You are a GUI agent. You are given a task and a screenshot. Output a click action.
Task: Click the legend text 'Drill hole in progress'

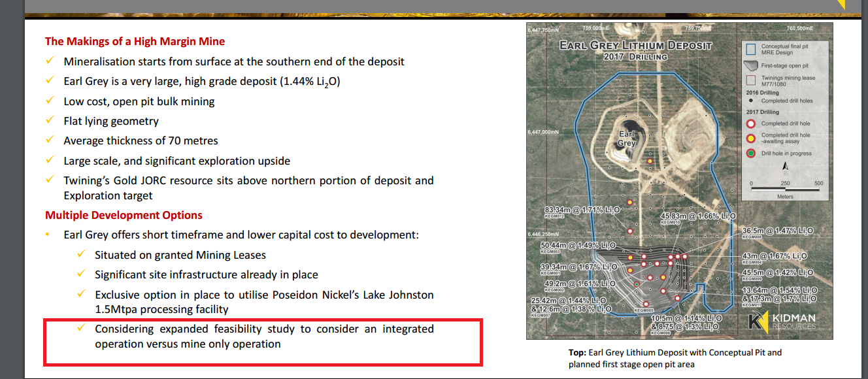tap(786, 154)
